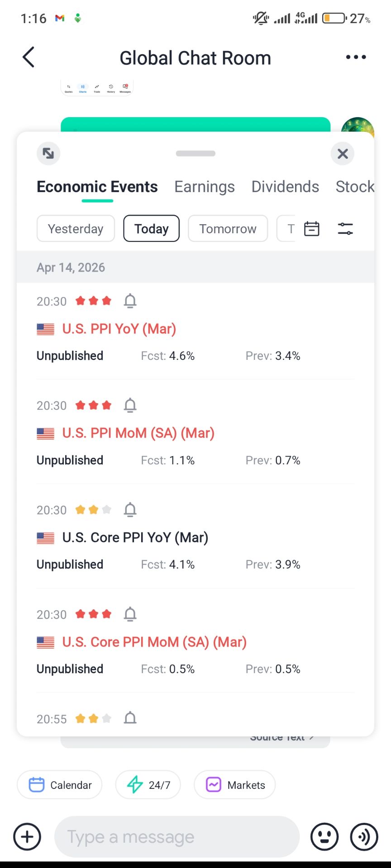Switch to the Dividends tab
The image size is (391, 868).
click(x=285, y=187)
